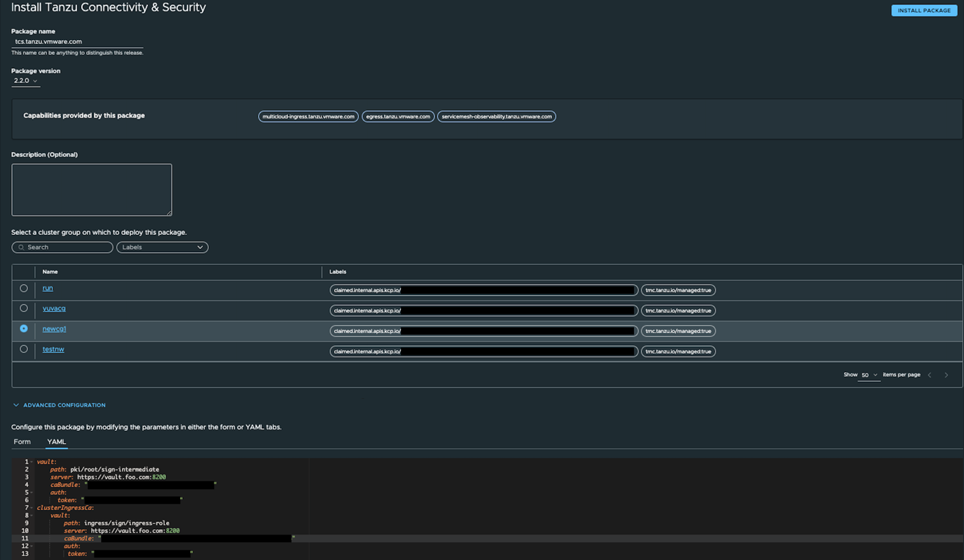Go to the previous page arrow

click(x=930, y=375)
